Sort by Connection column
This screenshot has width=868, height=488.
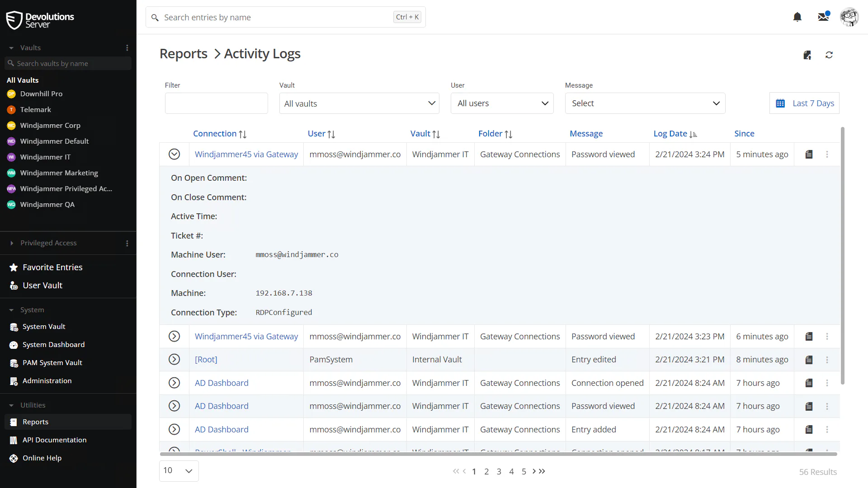coord(220,134)
